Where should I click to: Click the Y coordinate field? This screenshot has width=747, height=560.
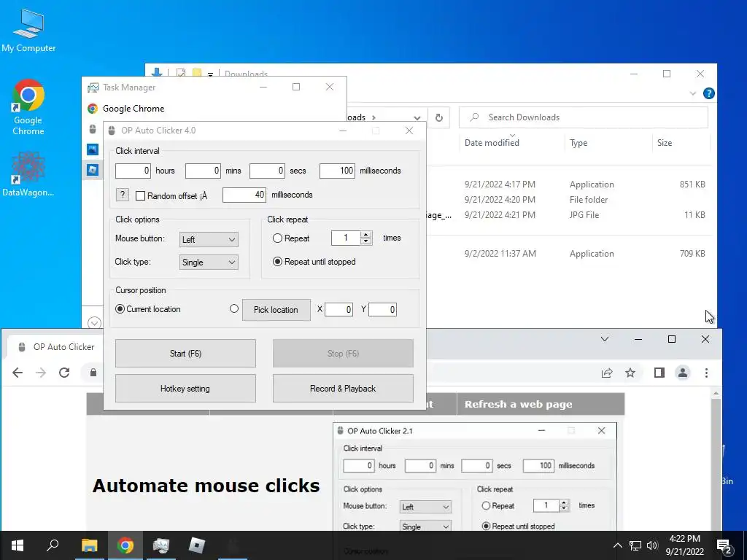pyautogui.click(x=382, y=309)
